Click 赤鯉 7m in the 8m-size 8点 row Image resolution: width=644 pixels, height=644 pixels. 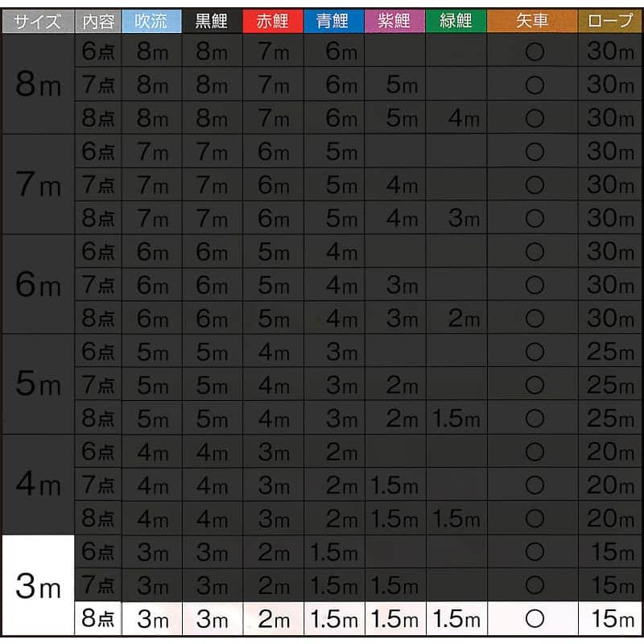click(273, 118)
